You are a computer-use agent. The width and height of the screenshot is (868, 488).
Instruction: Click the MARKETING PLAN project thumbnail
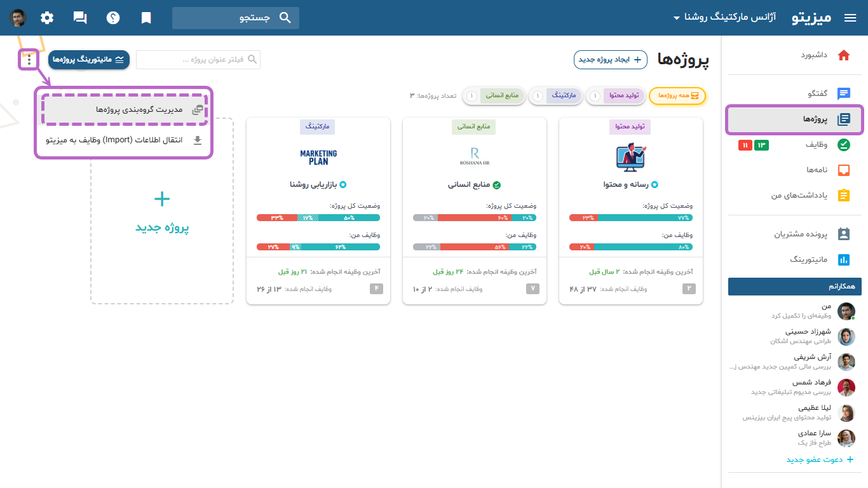point(318,157)
